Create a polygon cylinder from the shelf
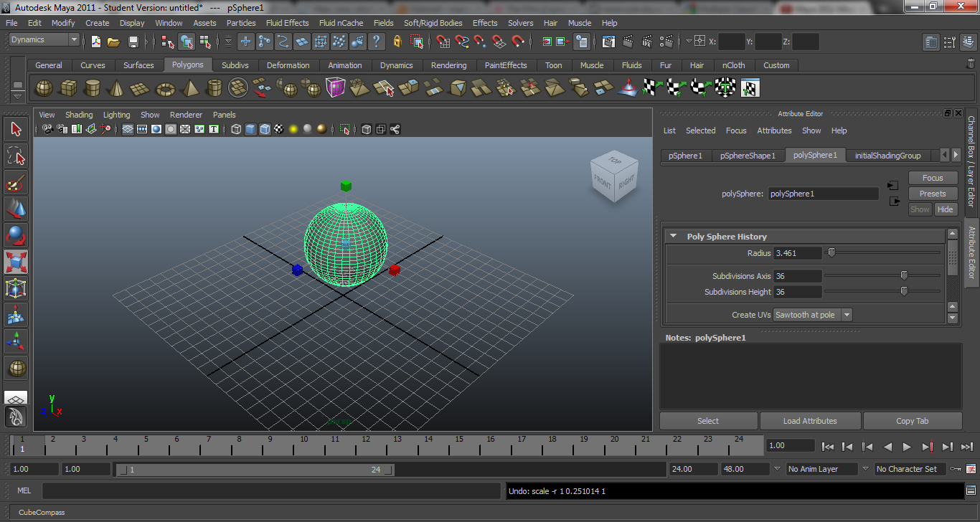 (x=93, y=88)
